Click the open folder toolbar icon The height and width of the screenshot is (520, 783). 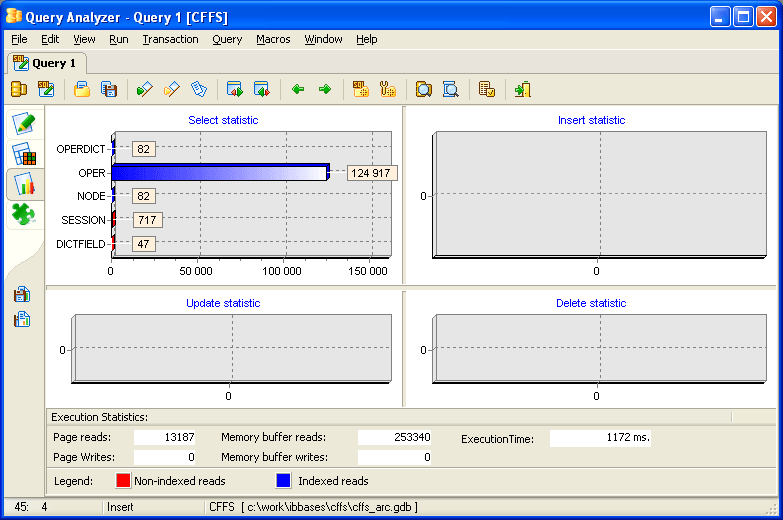tap(83, 90)
